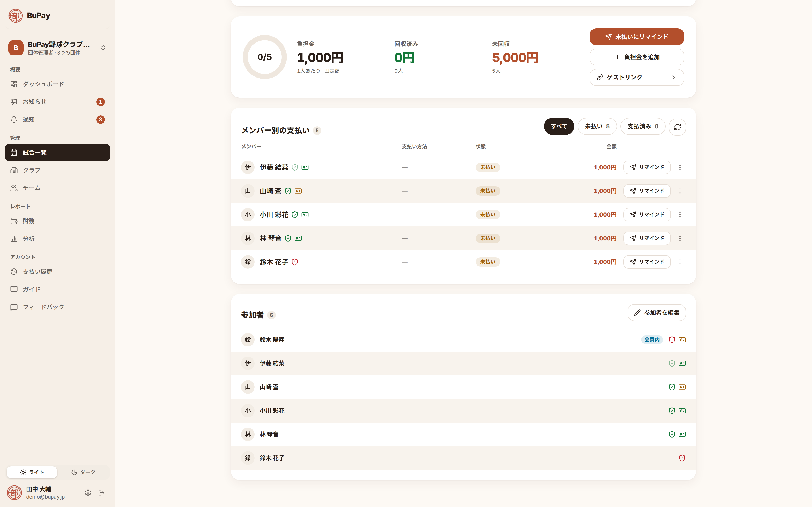The height and width of the screenshot is (507, 812).
Task: Show 支払済み payments tab
Action: point(643,126)
